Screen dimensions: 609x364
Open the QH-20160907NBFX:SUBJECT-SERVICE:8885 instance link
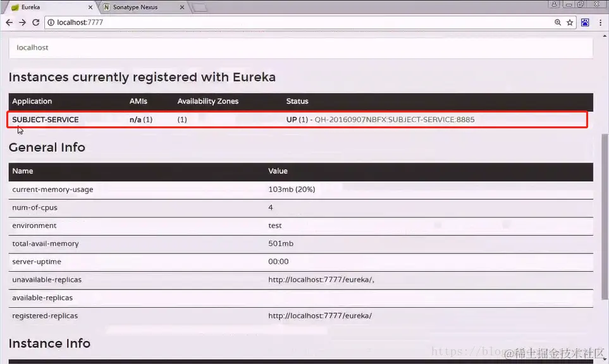click(395, 119)
